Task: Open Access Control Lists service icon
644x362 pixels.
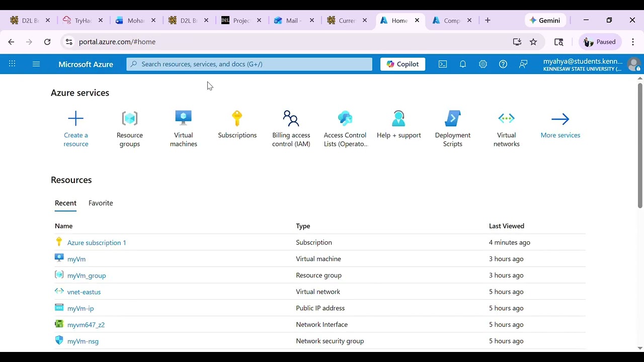Action: pyautogui.click(x=345, y=119)
